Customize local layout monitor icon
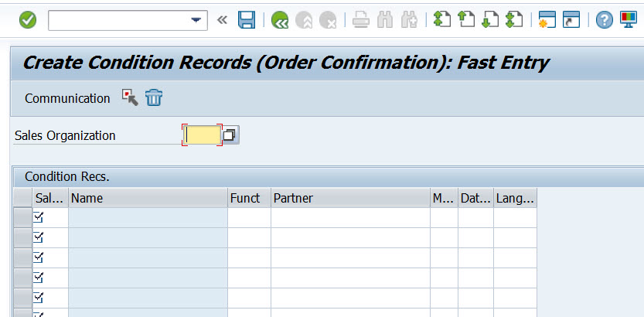This screenshot has height=317, width=644. 628,19
